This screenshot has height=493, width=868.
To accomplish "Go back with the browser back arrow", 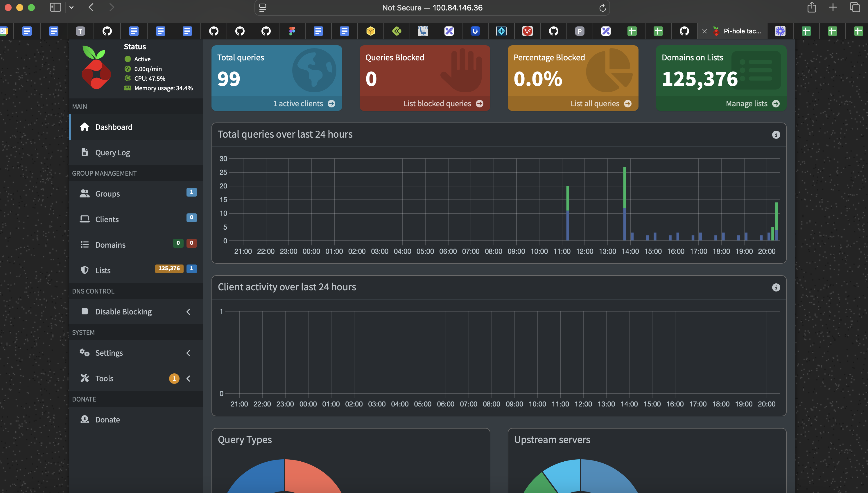I will pos(91,8).
